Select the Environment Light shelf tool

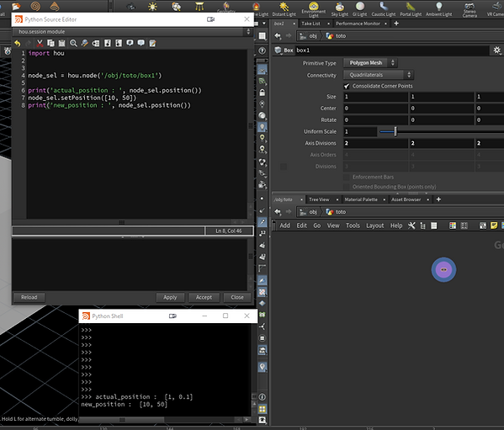point(313,9)
